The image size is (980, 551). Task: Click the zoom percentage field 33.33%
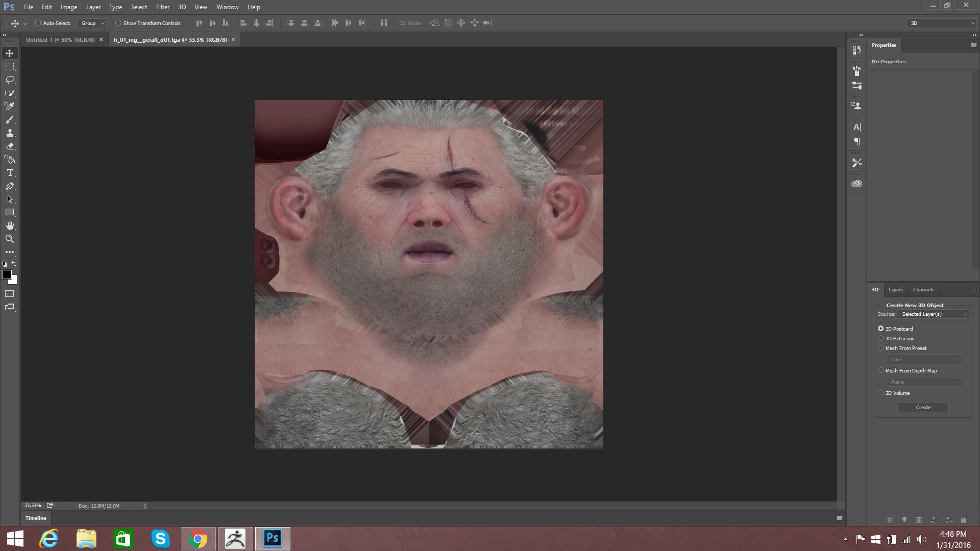(33, 506)
